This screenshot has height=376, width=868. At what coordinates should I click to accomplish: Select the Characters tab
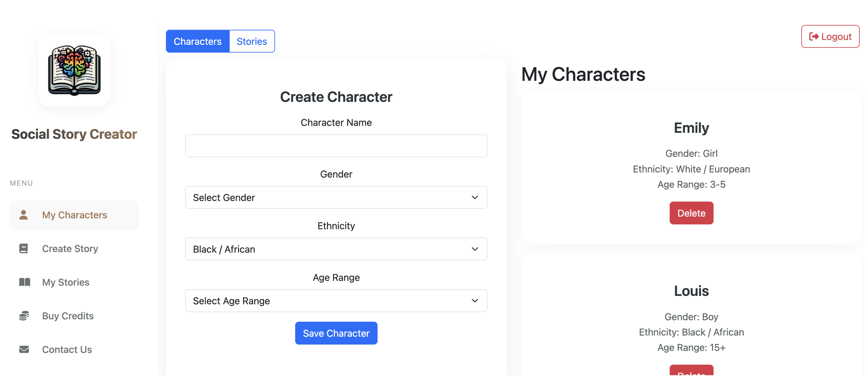click(x=198, y=41)
